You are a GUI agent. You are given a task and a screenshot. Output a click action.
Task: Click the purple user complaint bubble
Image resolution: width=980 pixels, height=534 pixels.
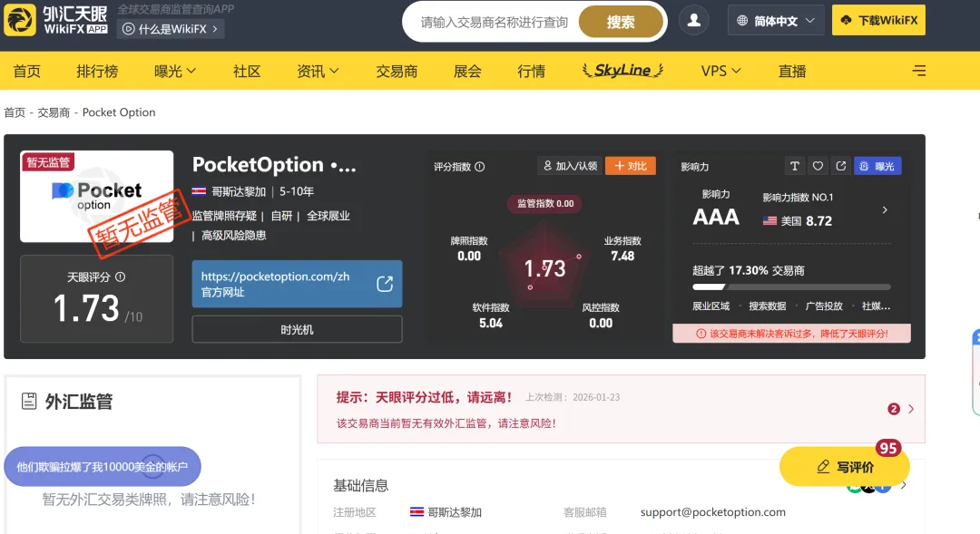point(103,467)
